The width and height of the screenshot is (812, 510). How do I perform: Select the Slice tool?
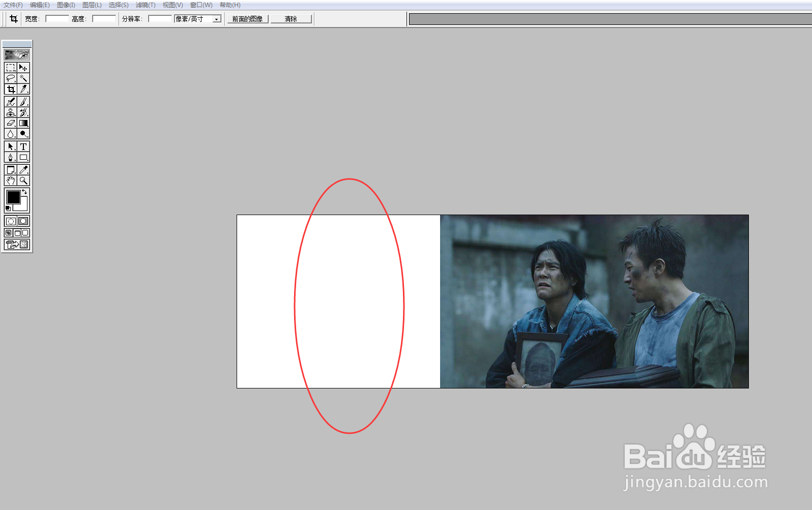23,89
